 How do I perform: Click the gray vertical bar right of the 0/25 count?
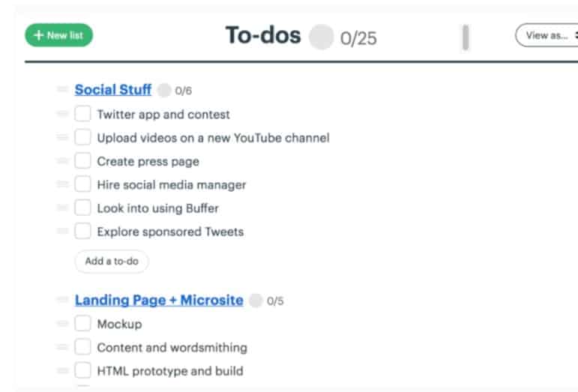466,37
